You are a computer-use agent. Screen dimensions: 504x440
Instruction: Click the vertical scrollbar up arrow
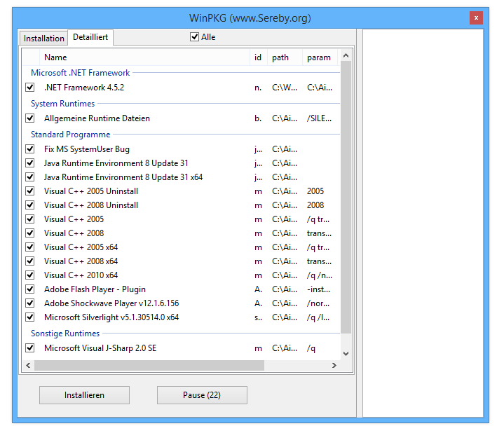(346, 55)
